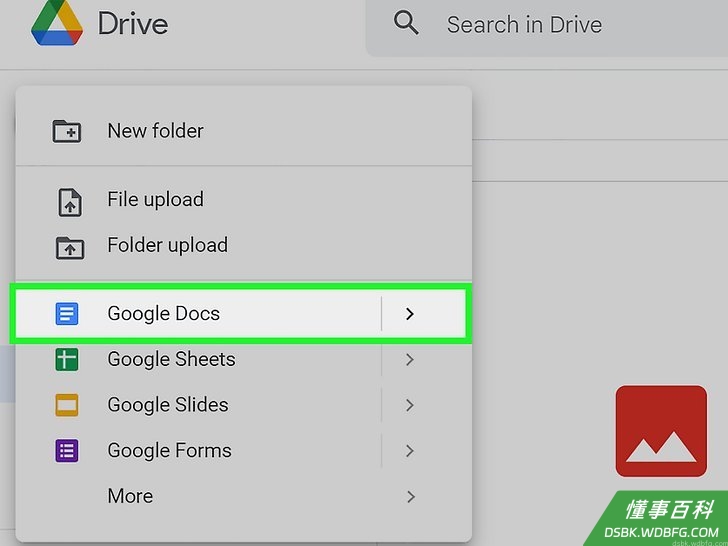Expand the Google Sheets submenu arrow
The width and height of the screenshot is (728, 546).
point(410,359)
